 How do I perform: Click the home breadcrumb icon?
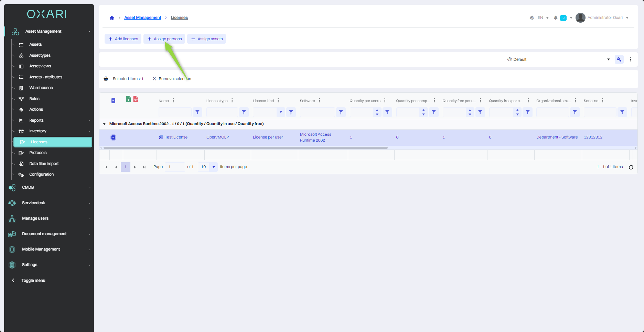point(112,18)
